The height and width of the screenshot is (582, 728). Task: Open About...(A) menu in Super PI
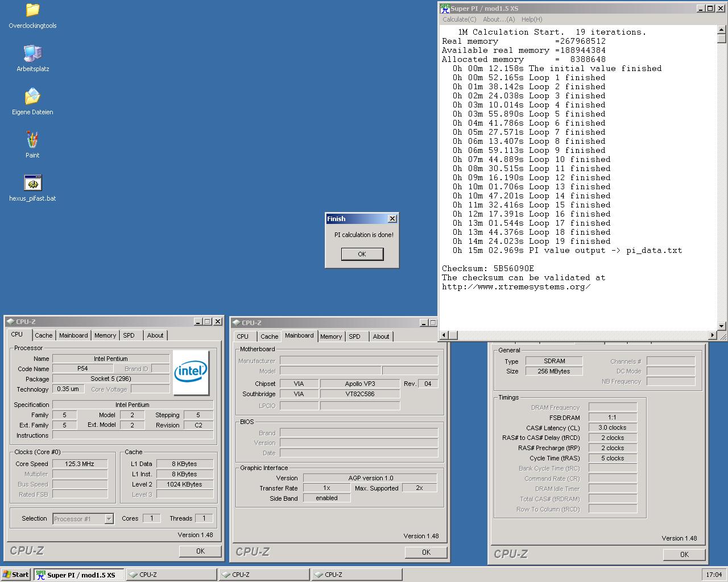499,19
